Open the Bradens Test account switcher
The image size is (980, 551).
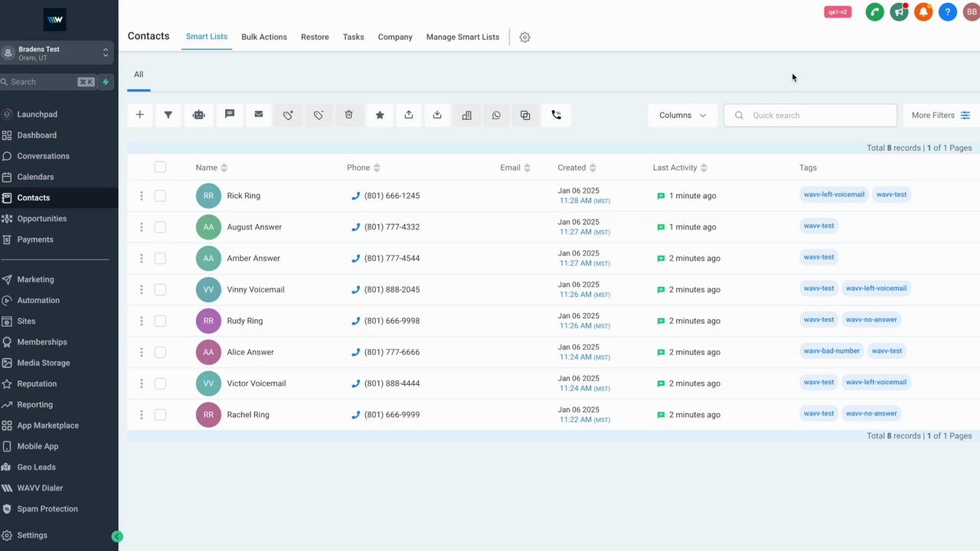pyautogui.click(x=57, y=53)
